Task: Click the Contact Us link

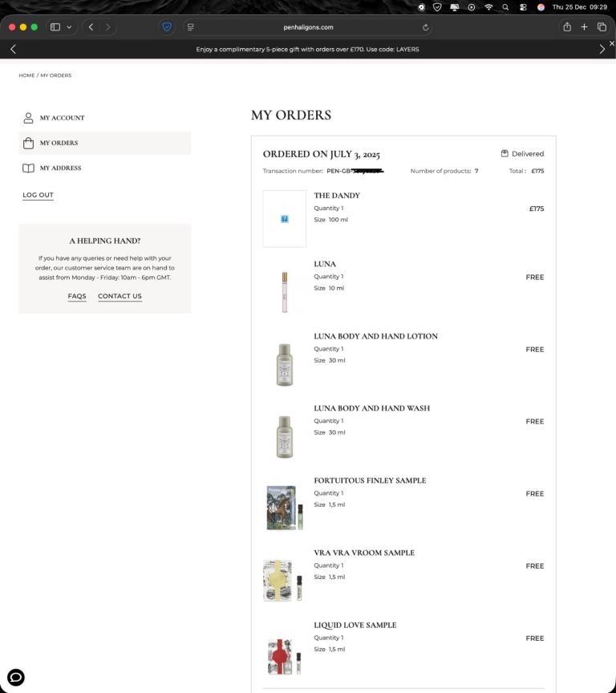Action: click(x=120, y=296)
